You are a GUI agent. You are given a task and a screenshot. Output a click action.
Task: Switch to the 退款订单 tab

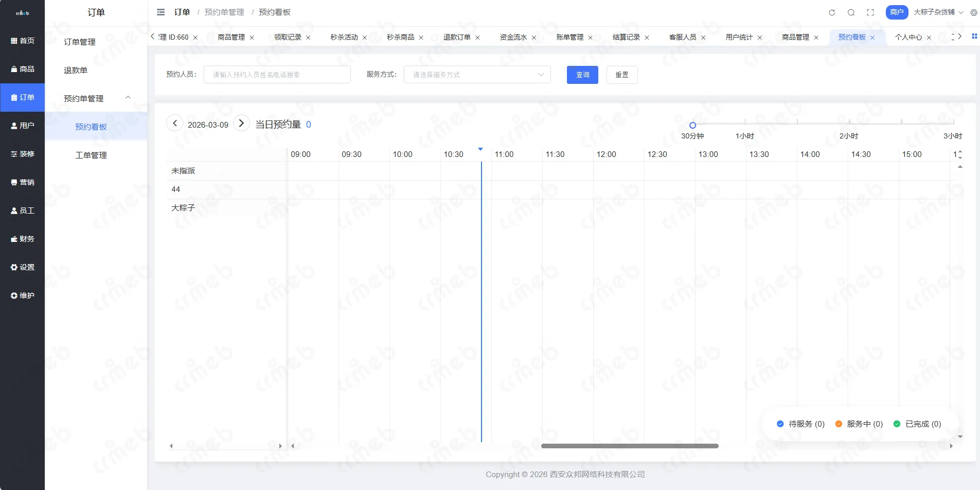pyautogui.click(x=457, y=37)
